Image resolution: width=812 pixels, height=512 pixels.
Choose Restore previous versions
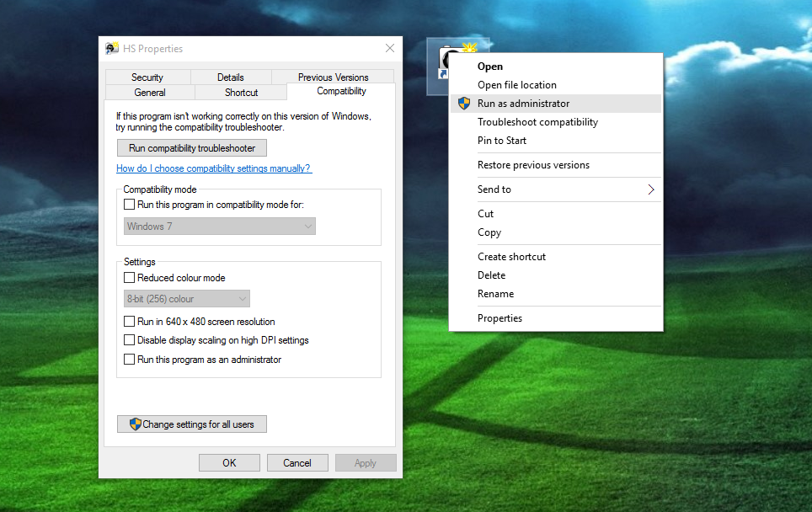[556, 165]
